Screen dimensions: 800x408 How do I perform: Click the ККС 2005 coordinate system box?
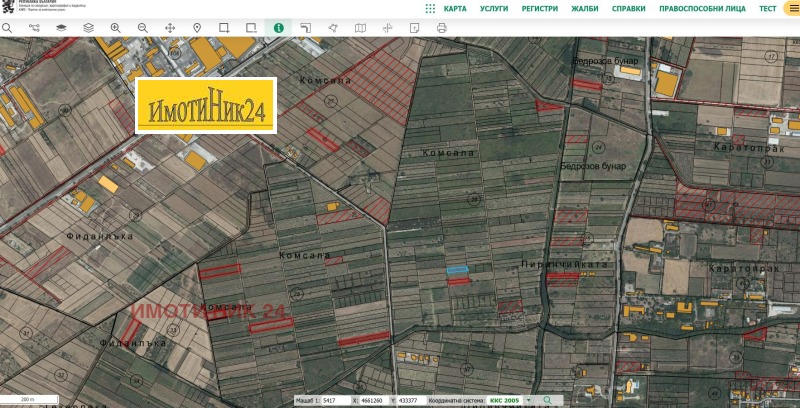coord(505,401)
